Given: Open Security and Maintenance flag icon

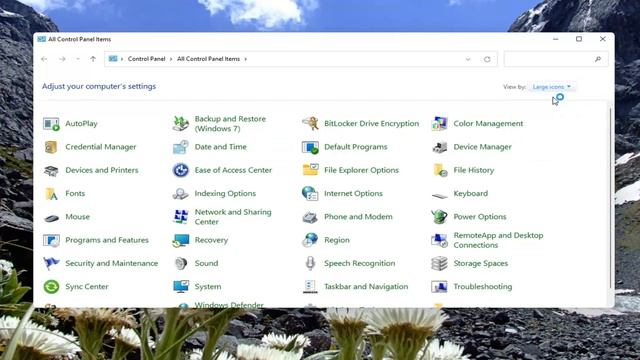Looking at the screenshot, I should pyautogui.click(x=51, y=264).
